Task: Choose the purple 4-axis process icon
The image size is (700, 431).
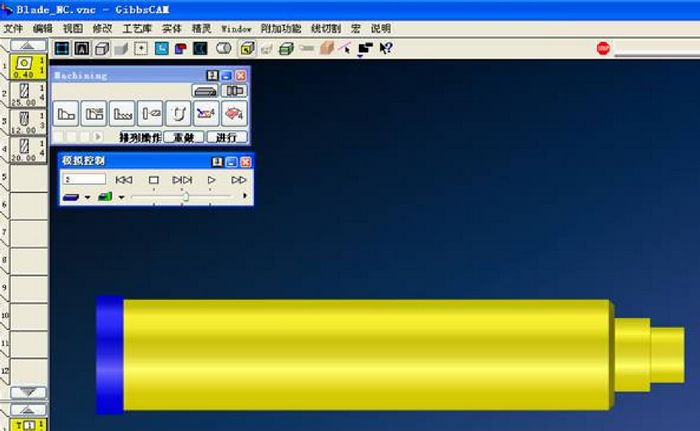Action: [206, 113]
